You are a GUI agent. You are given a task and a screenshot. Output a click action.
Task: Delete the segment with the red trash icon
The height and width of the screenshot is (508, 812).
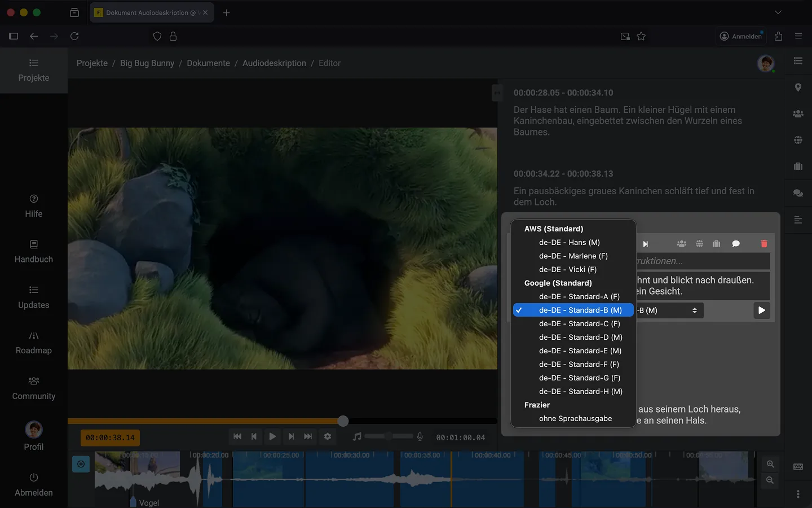point(764,244)
